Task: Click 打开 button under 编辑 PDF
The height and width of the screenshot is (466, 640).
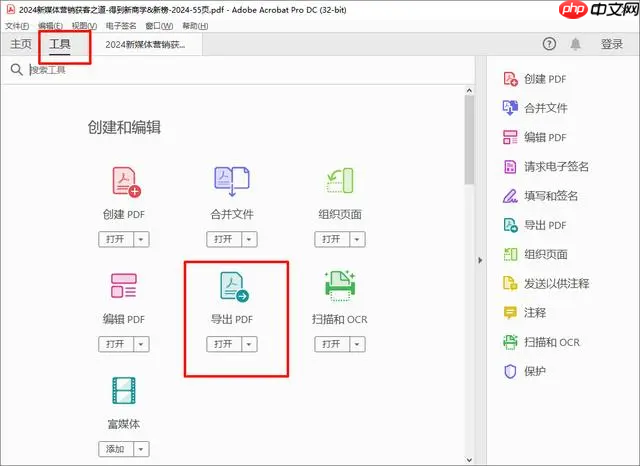Action: tap(116, 344)
